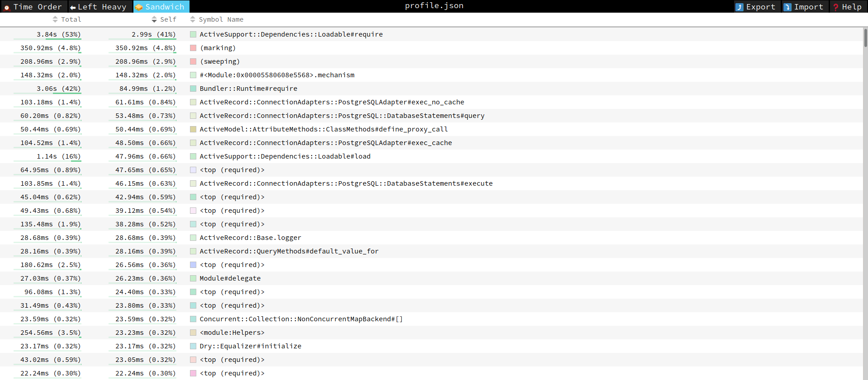Switch to the Time Order view
The height and width of the screenshot is (380, 868).
(33, 7)
